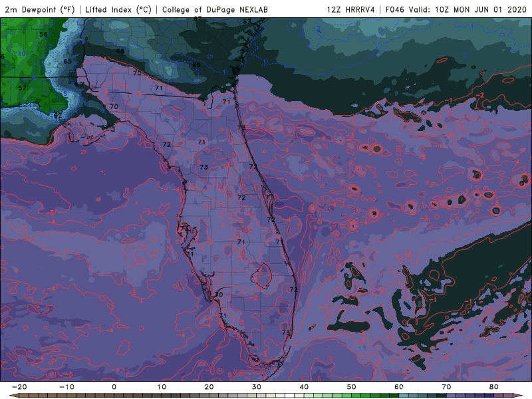Click the "56" dewpoint value on map
This screenshot has width=532, height=399.
point(43,35)
